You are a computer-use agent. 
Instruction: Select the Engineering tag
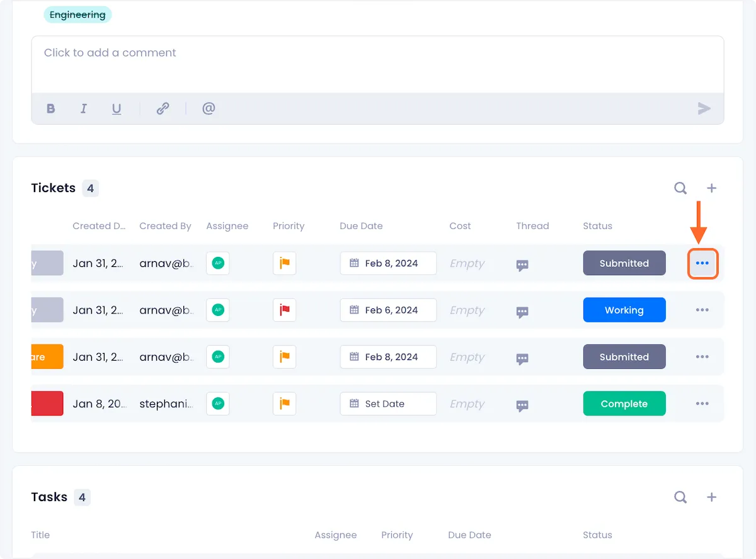pyautogui.click(x=77, y=15)
